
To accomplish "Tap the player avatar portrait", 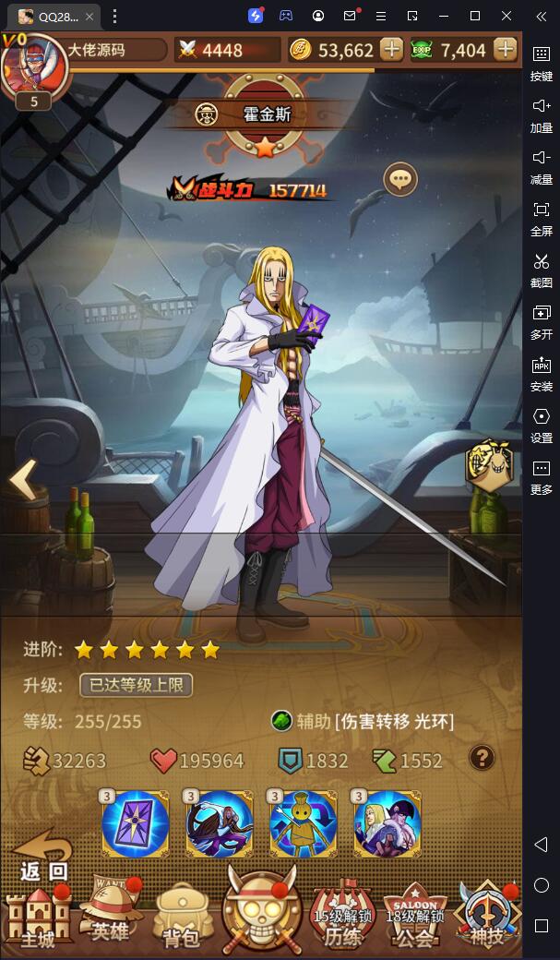I will tap(33, 65).
